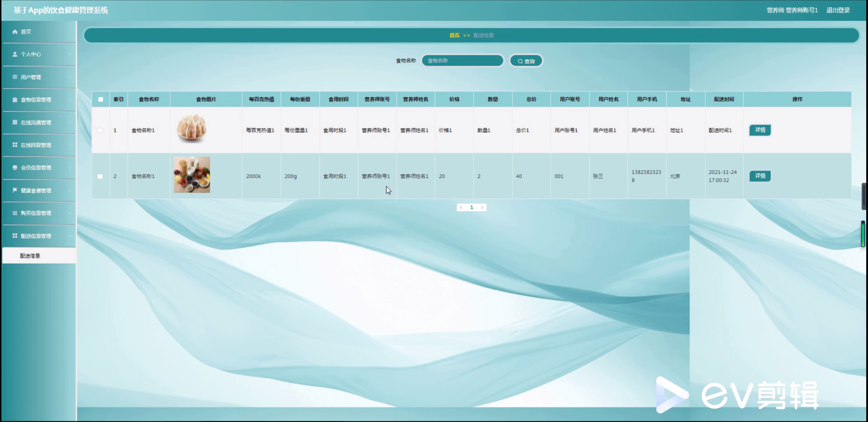The height and width of the screenshot is (422, 868).
Task: Click the flag icon next to 健康食谱管理
Action: coord(15,190)
